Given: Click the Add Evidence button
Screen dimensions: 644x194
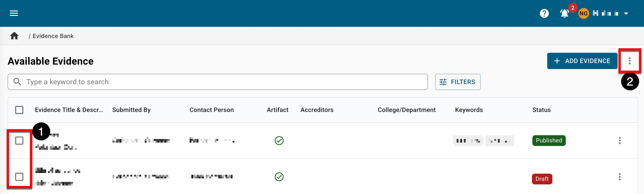Looking at the screenshot, I should [x=582, y=61].
